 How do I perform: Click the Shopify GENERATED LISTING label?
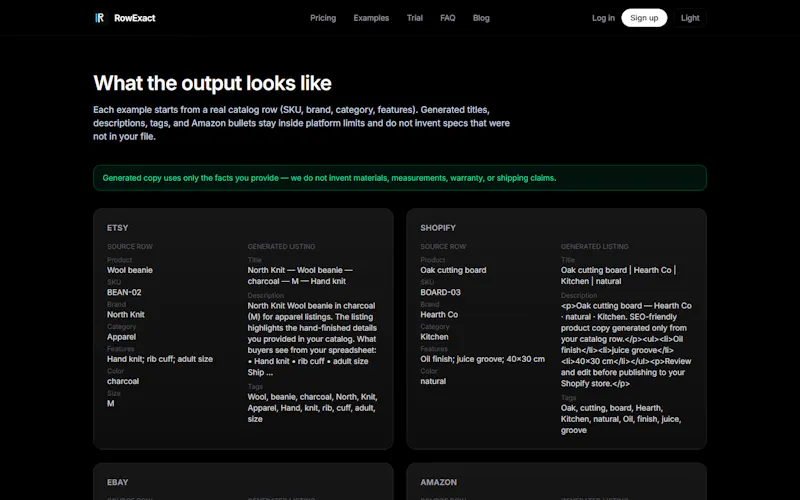pos(594,246)
